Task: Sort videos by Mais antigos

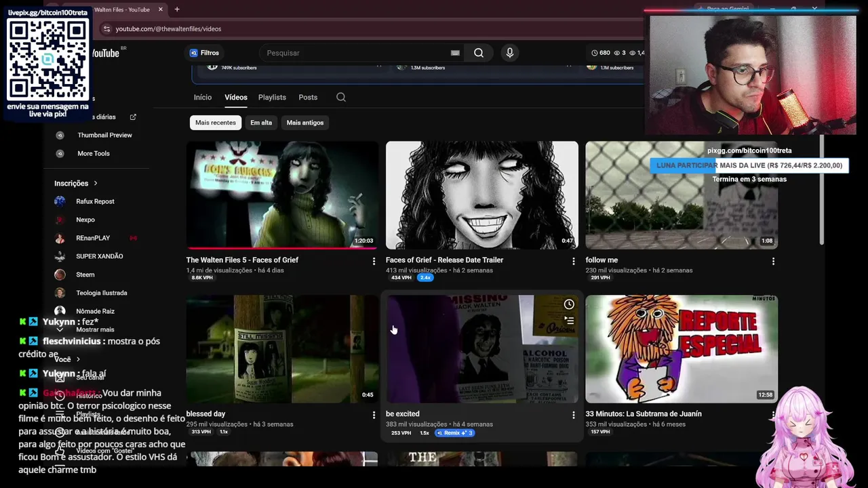Action: click(305, 123)
